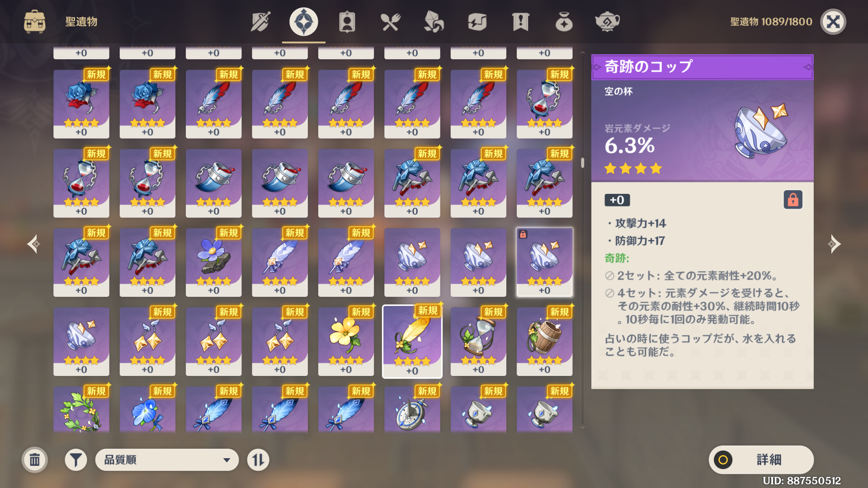Click the trash can delete icon
The image size is (868, 488).
35,460
